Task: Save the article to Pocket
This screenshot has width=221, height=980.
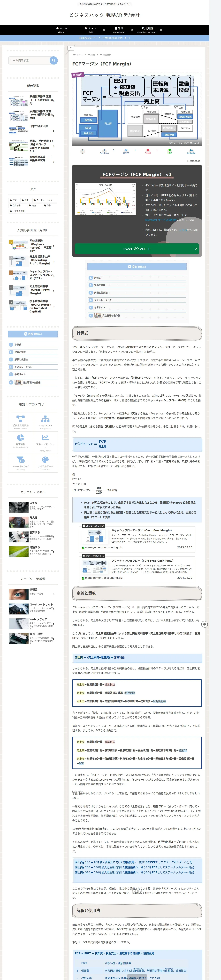Action: 148,151
